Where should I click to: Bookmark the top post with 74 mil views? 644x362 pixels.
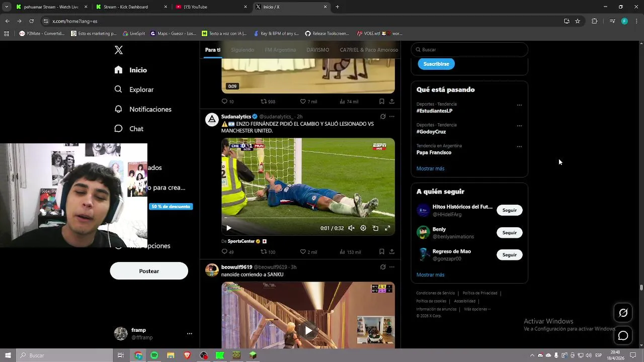click(x=382, y=102)
